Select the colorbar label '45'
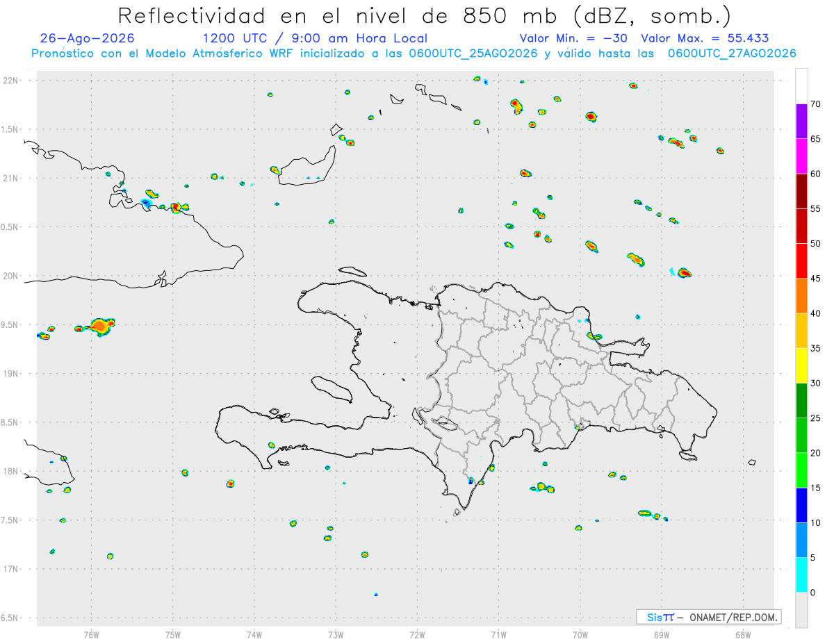Screen dimensions: 834x644 [816, 279]
